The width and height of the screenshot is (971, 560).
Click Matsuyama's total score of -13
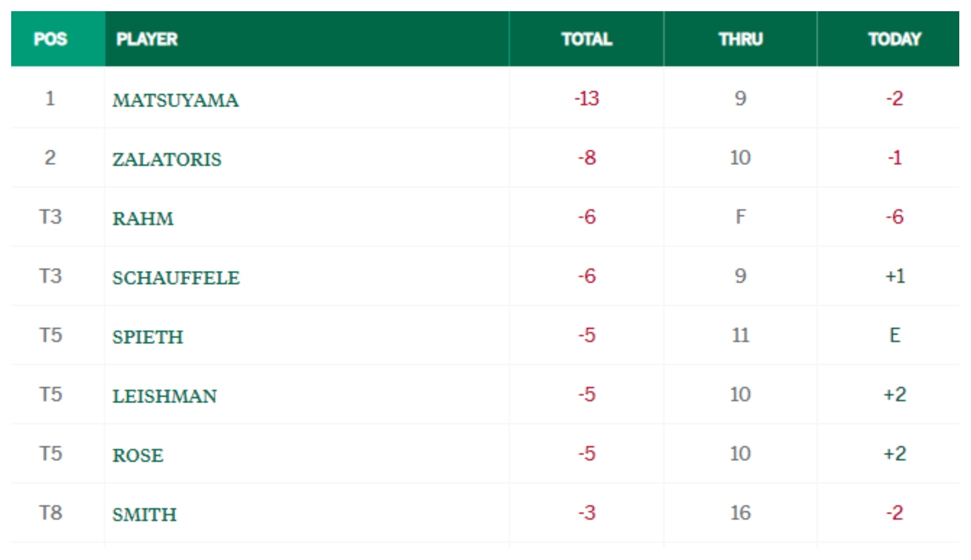pyautogui.click(x=586, y=99)
